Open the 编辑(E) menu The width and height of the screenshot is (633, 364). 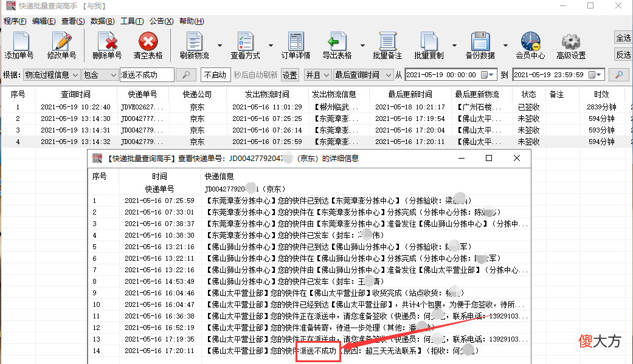[44, 21]
